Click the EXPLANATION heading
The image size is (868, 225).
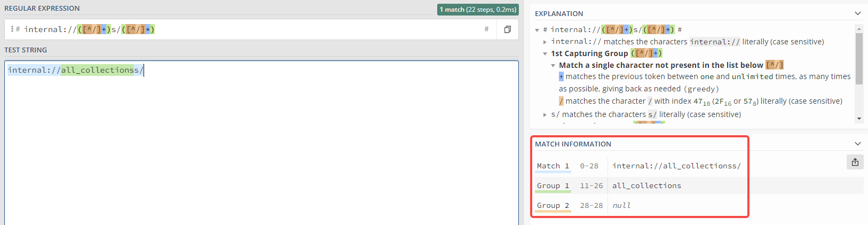[559, 14]
